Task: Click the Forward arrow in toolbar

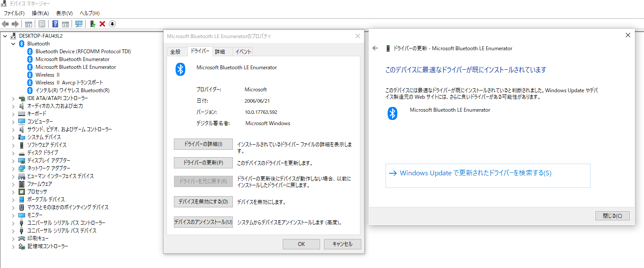Action: 15,24
